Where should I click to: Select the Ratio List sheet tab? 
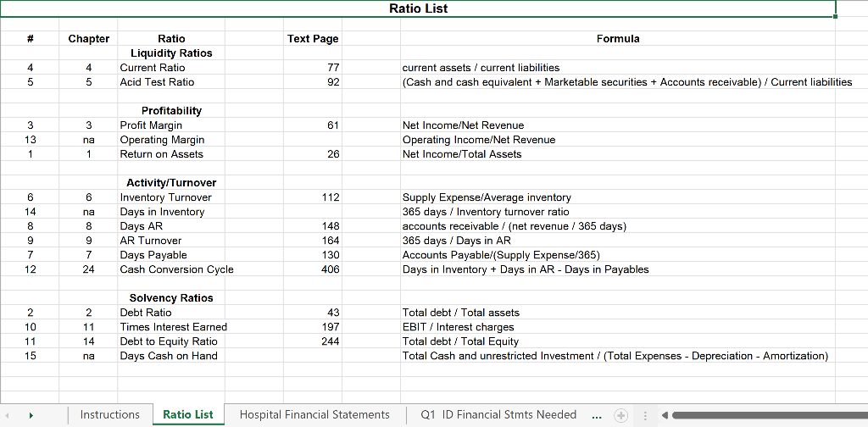(188, 415)
